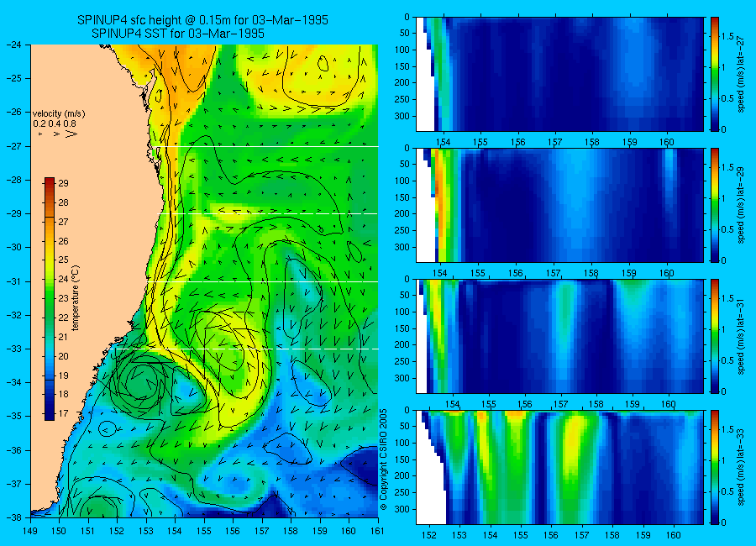756x546 pixels.
Task: Click the '149' longitude label under the map
Action: click(30, 531)
